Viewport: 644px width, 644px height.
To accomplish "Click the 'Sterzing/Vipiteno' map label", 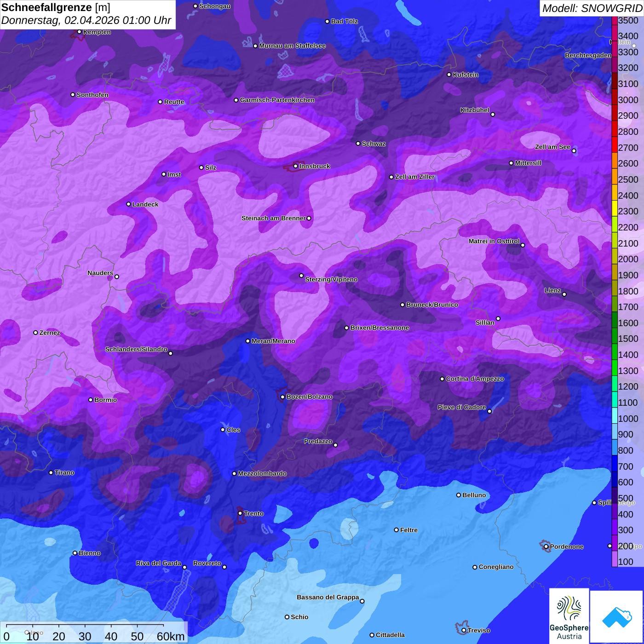I will 331,279.
